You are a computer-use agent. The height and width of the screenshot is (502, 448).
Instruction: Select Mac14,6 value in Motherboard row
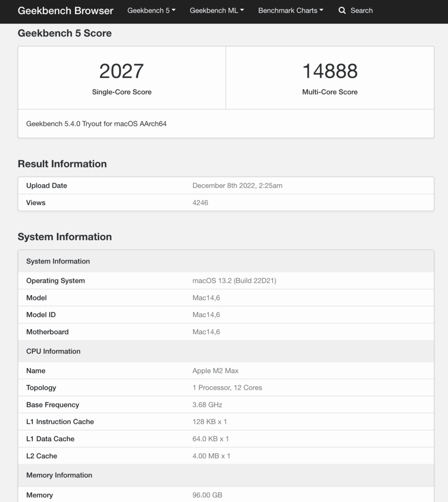pyautogui.click(x=206, y=332)
